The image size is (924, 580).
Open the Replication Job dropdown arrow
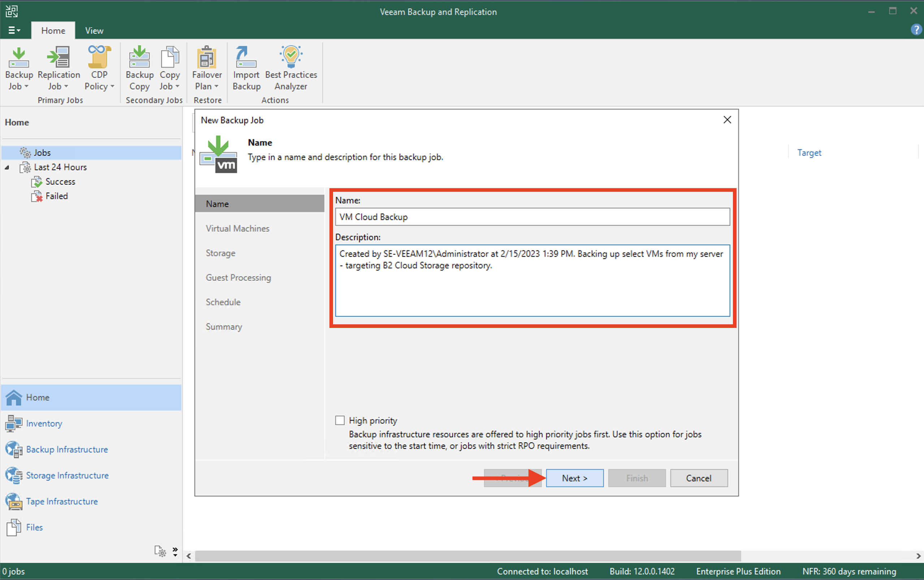click(66, 86)
